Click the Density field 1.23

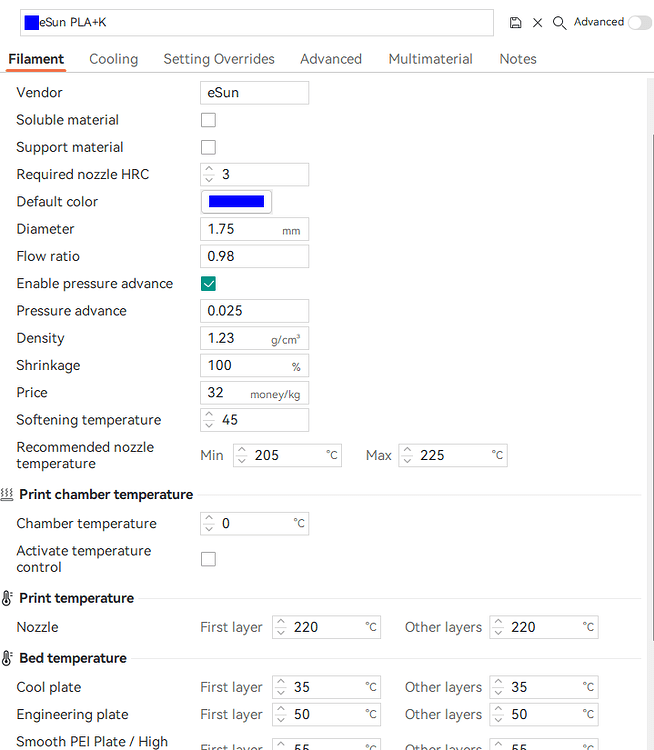tap(255, 338)
